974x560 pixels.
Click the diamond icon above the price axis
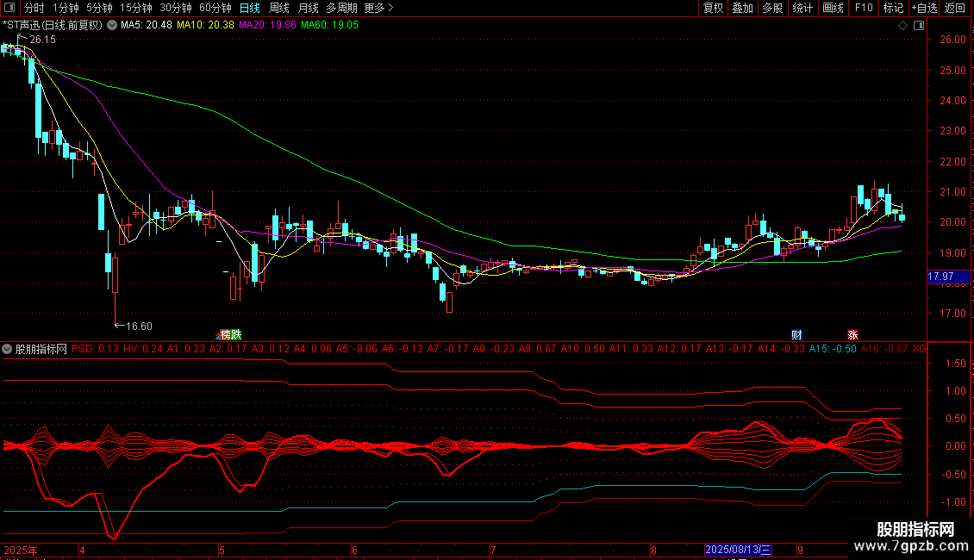click(903, 26)
